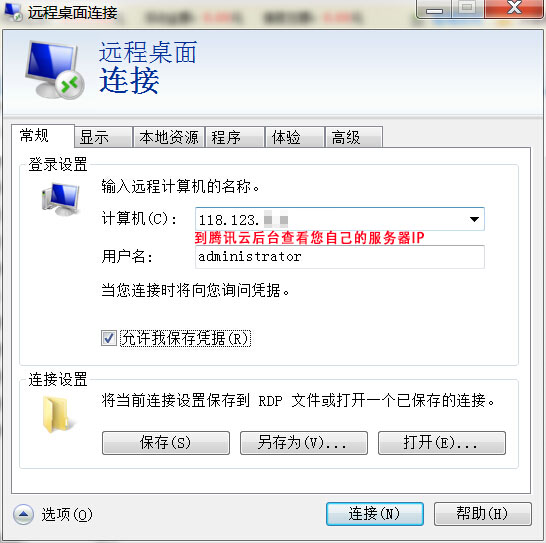Click the 打开(E)... button
Screen dimensions: 546x543
tap(442, 443)
